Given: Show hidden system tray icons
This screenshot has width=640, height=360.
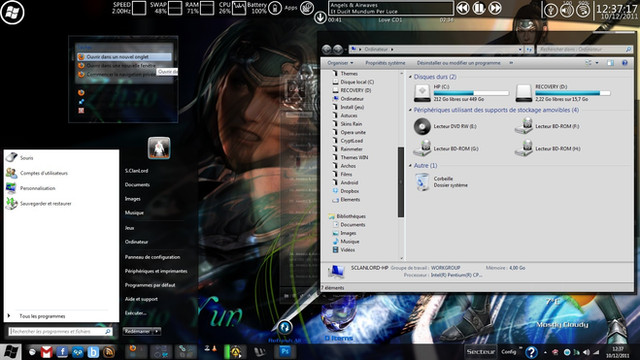Looking at the screenshot, I should click(x=545, y=352).
